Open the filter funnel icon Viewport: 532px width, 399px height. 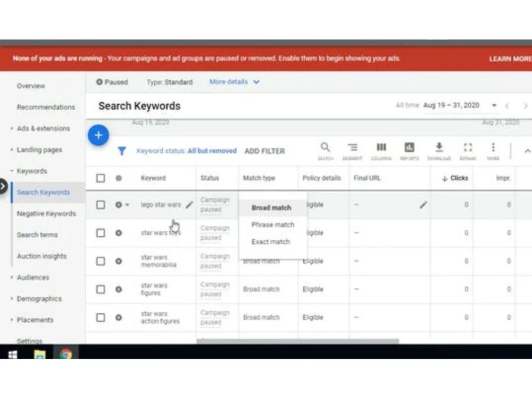[122, 151]
